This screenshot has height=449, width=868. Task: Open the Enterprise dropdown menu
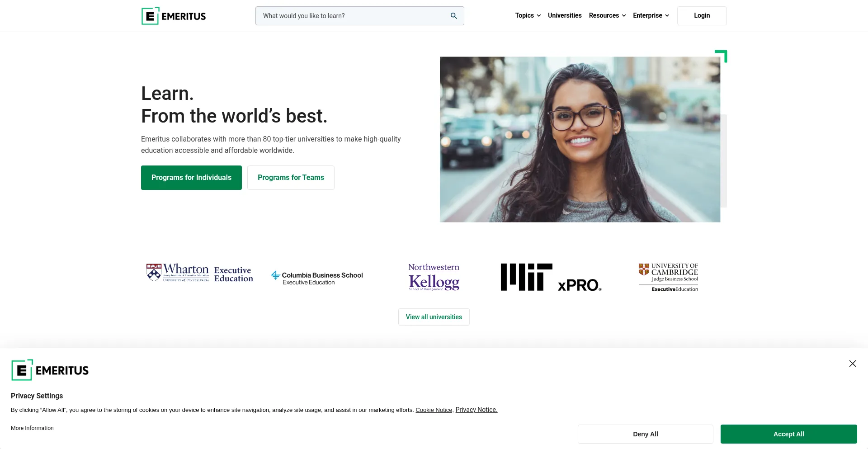[651, 15]
